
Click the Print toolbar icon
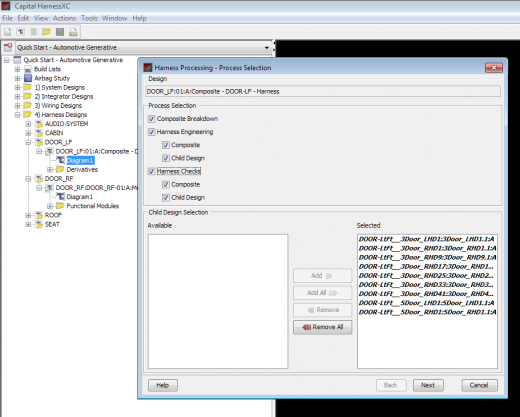coord(73,32)
